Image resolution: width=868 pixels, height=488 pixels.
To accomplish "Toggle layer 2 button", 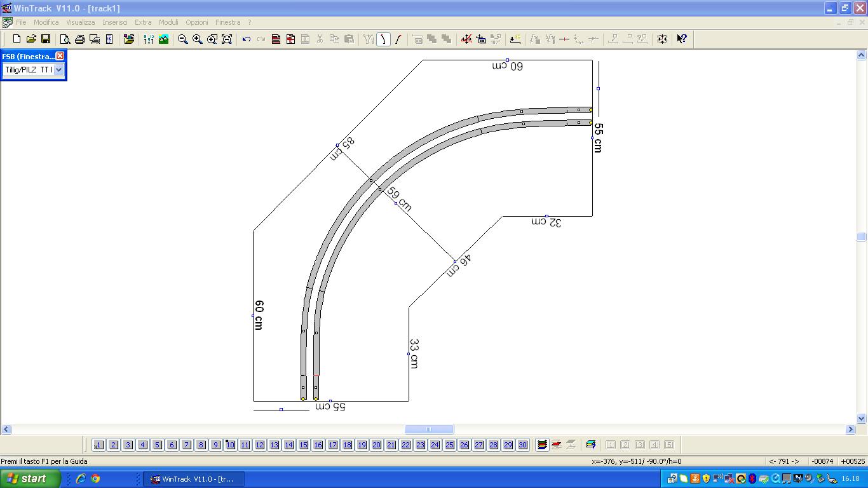I will (x=113, y=445).
